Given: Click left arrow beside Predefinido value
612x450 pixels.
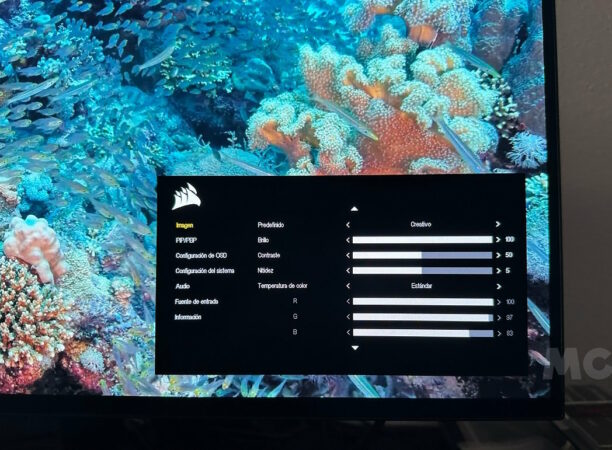Looking at the screenshot, I should (x=348, y=225).
